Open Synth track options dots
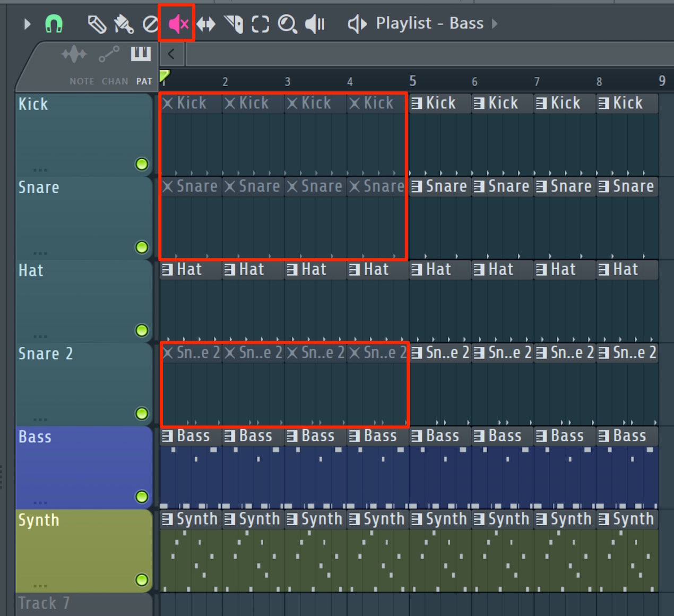This screenshot has height=616, width=674. 40,586
